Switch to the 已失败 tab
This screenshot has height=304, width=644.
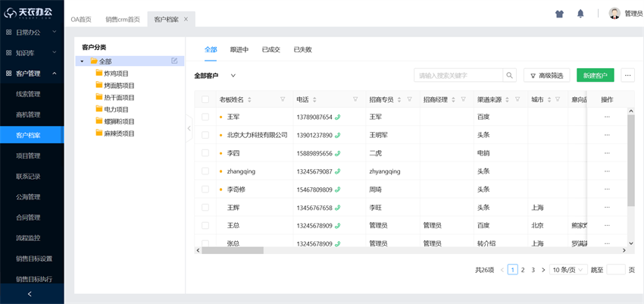point(303,50)
